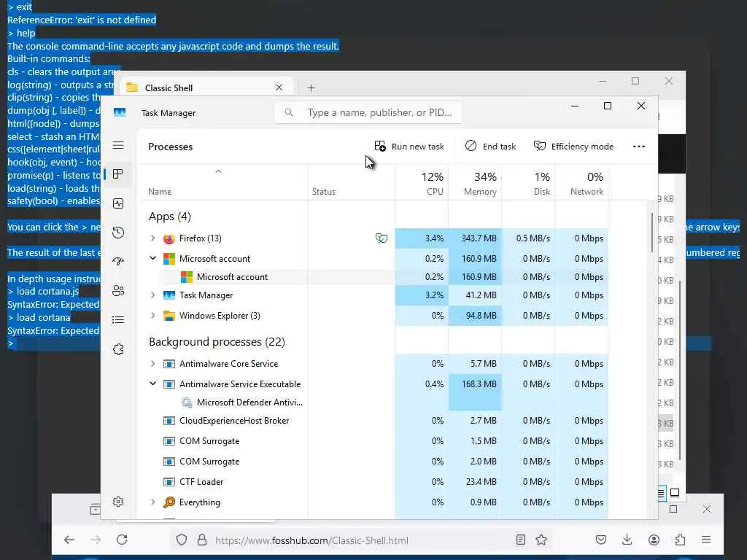The image size is (747, 560).
Task: Click the Task Manager search field
Action: (x=368, y=112)
